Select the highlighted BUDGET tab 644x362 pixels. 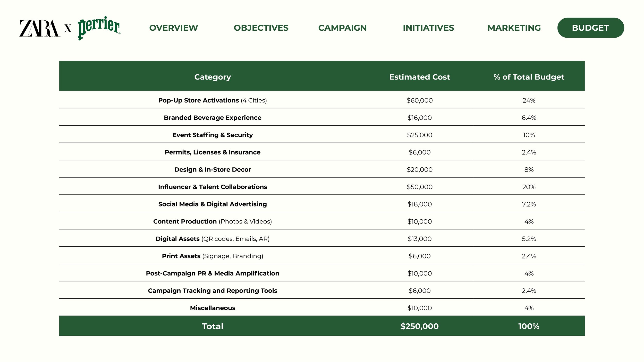click(590, 28)
